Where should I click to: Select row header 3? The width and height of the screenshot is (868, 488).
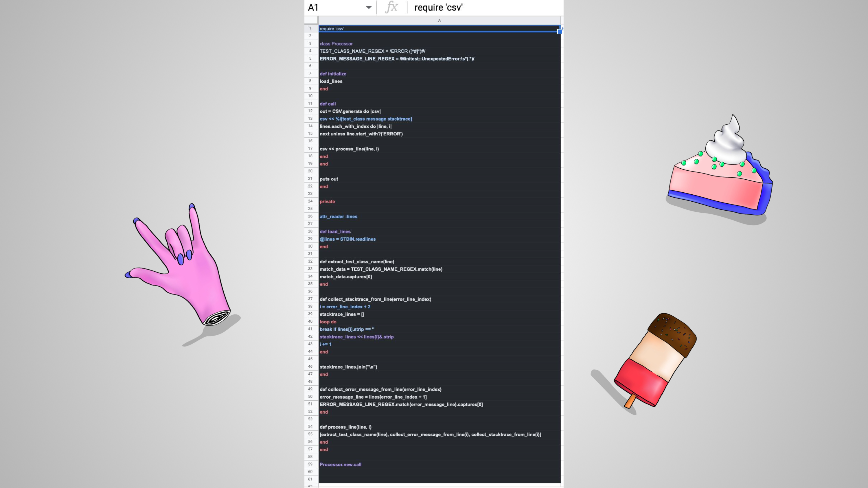click(x=310, y=43)
